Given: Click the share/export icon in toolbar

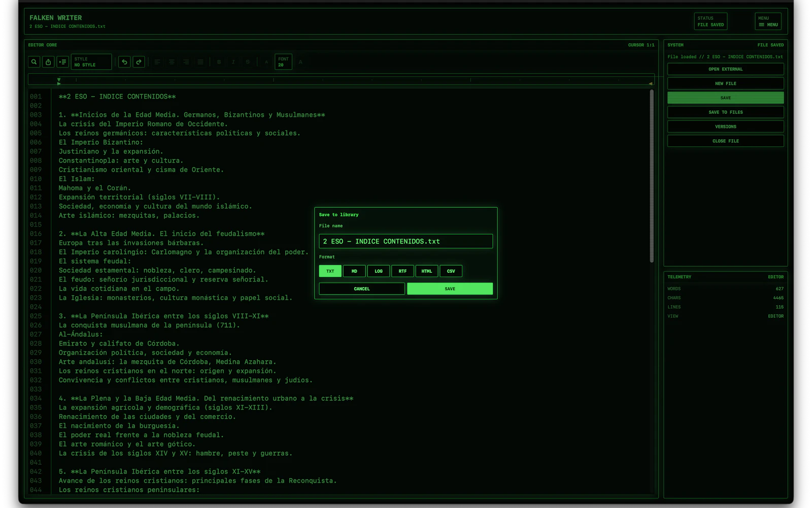Looking at the screenshot, I should 48,62.
